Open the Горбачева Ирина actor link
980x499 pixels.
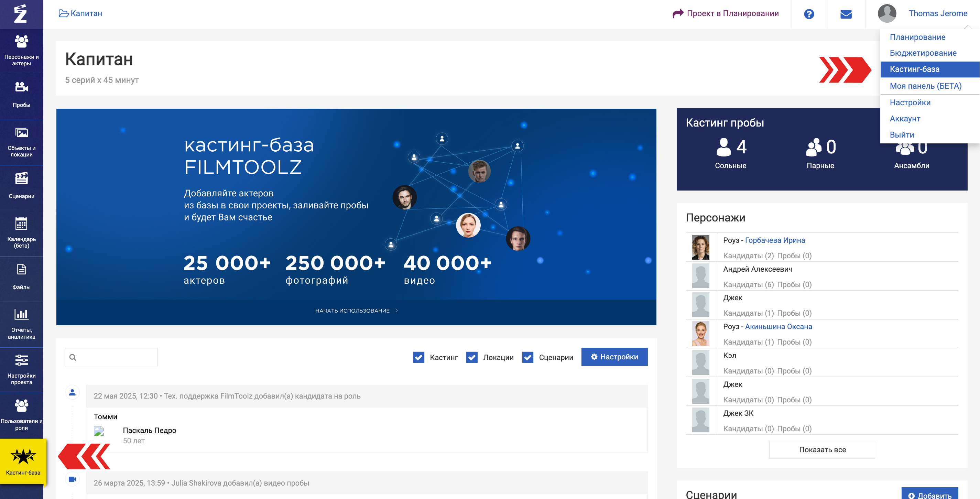pos(775,240)
